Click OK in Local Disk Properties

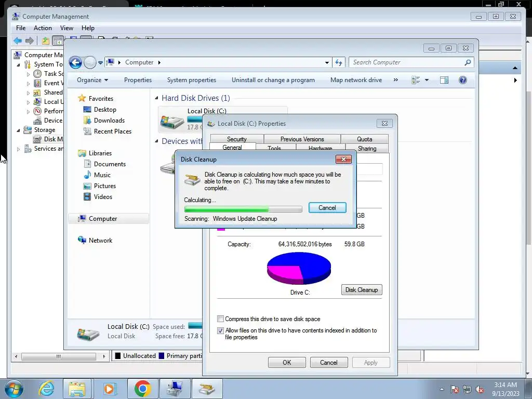(x=287, y=362)
